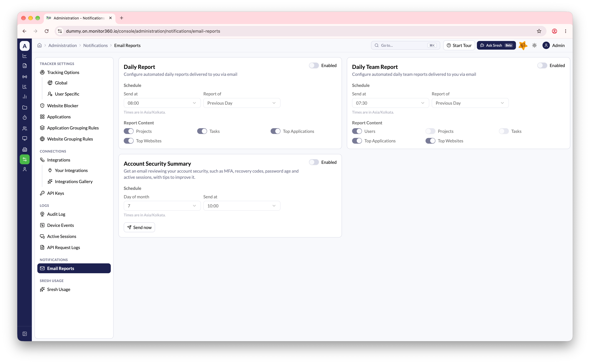Click the Start Tour button
Viewport: 590px width, 364px height.
[x=459, y=45]
